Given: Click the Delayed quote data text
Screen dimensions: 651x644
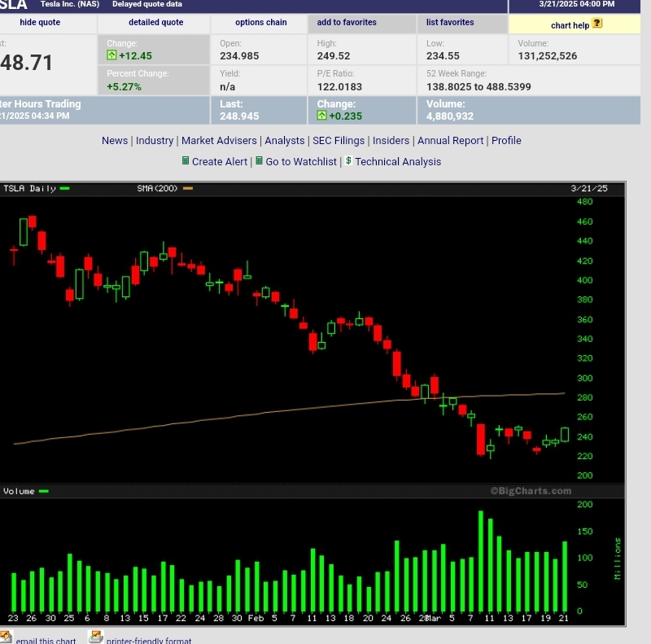Looking at the screenshot, I should (x=147, y=4).
